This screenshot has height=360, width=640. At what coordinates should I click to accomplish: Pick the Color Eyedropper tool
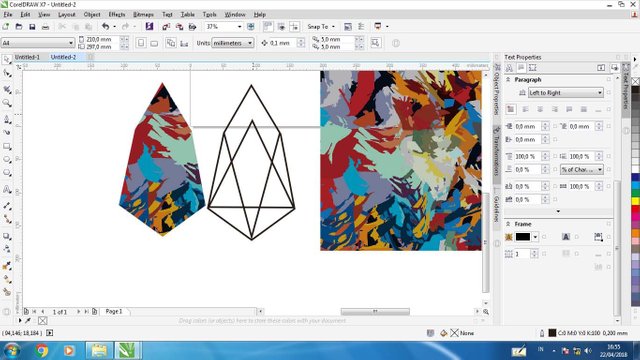7,266
